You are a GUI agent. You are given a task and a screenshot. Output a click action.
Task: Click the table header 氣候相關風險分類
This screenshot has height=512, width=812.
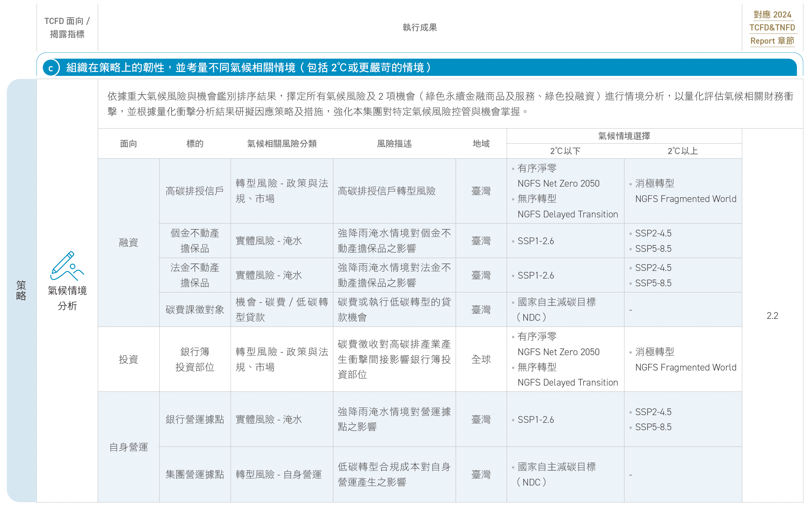click(282, 144)
